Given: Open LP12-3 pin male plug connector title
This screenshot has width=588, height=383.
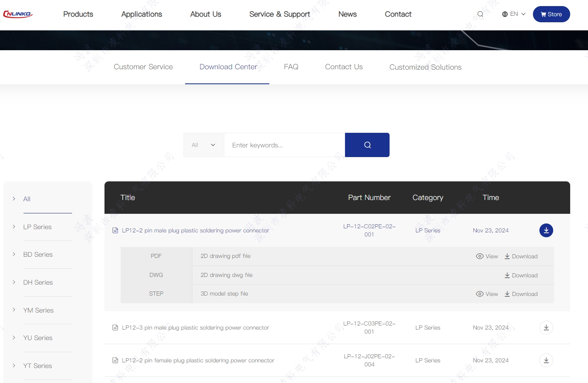Looking at the screenshot, I should 196,328.
